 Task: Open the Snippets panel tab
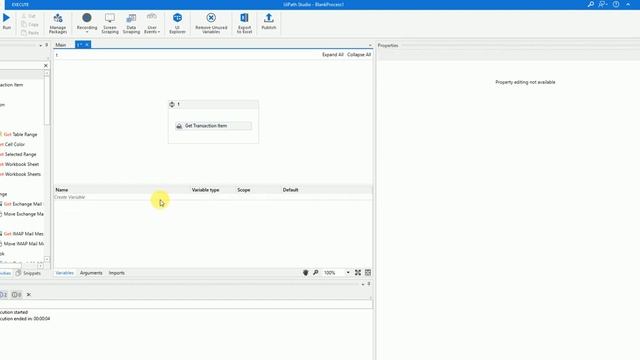(29, 273)
